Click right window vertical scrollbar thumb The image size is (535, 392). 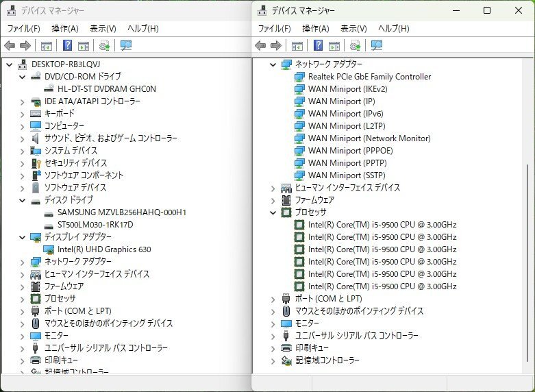point(527,263)
